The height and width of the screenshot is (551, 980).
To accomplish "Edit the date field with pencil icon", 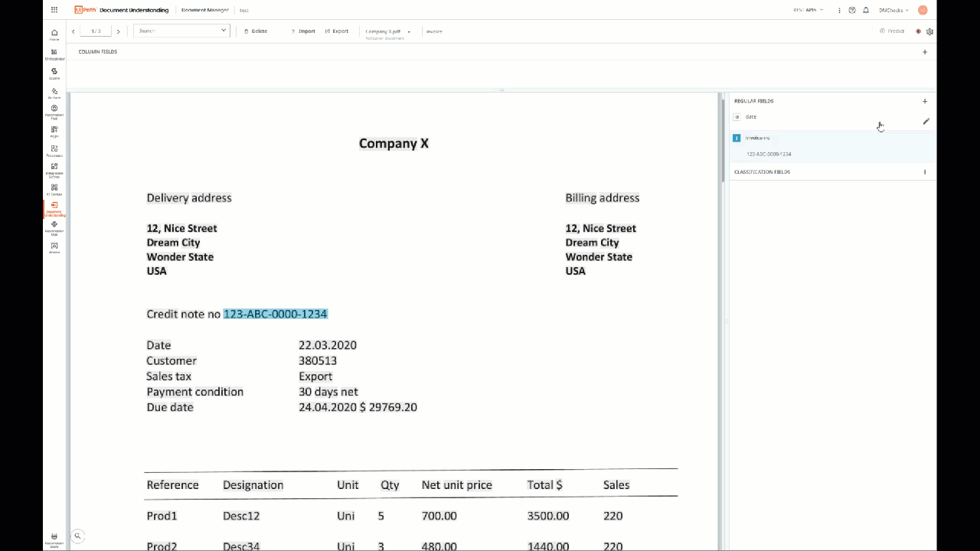I will coord(926,121).
